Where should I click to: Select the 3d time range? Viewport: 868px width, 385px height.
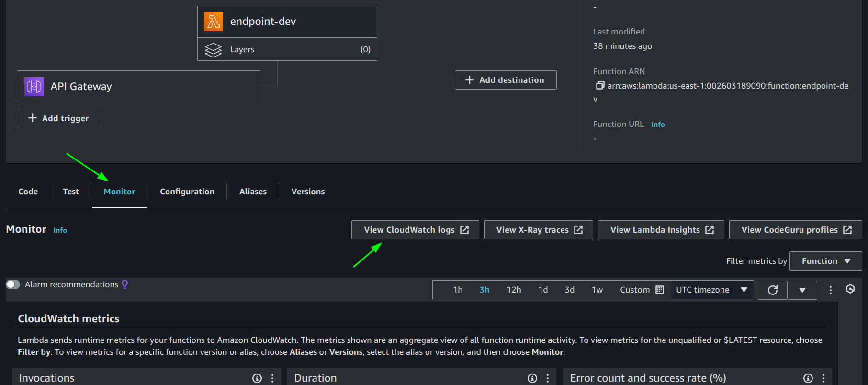(x=569, y=290)
